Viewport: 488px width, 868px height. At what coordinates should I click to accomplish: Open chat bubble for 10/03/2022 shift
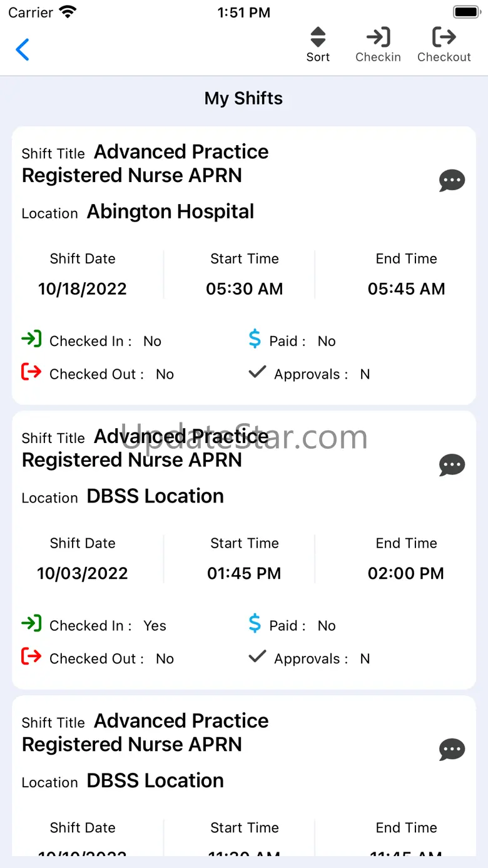(452, 466)
